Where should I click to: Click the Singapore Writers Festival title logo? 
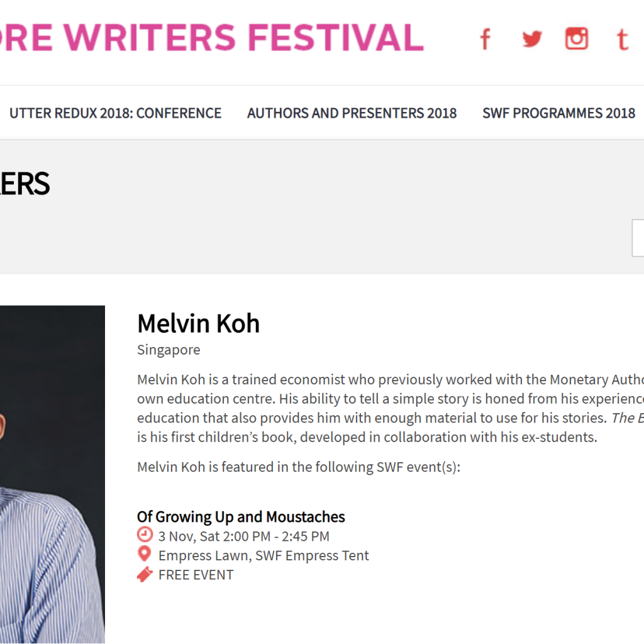pos(211,37)
